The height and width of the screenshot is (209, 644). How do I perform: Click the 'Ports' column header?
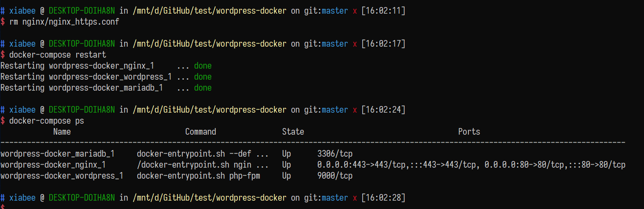(x=469, y=132)
